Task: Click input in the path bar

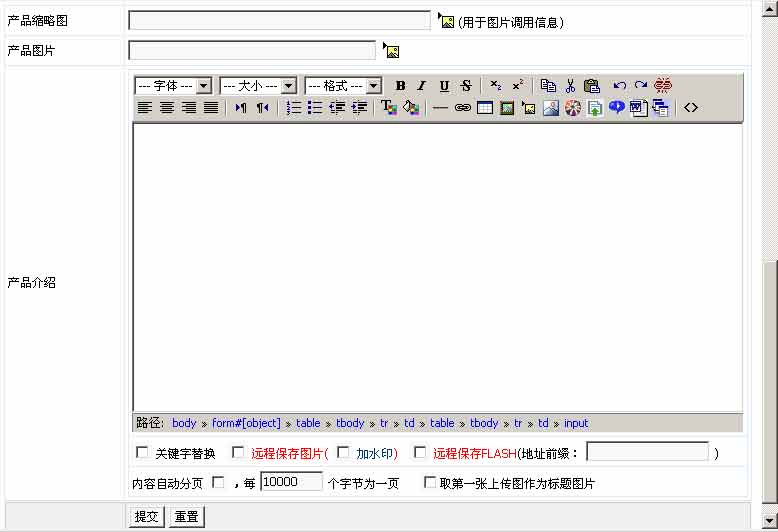Action: tap(576, 423)
